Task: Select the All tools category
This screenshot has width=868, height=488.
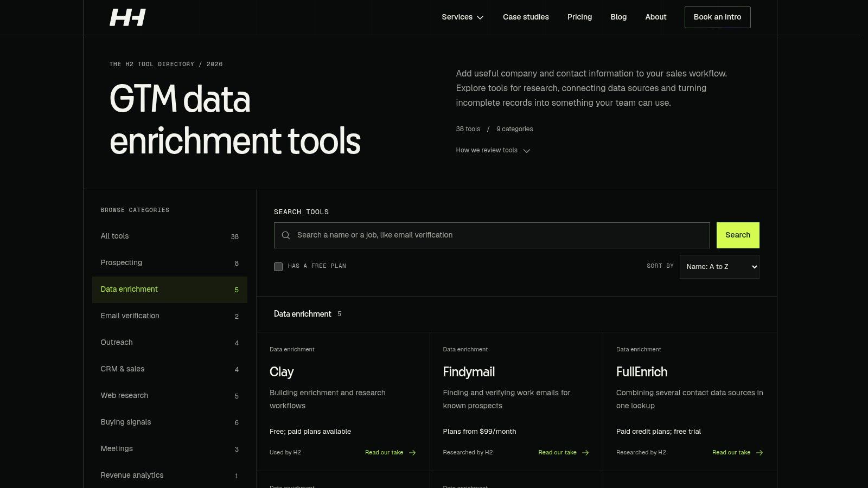Action: 170,236
